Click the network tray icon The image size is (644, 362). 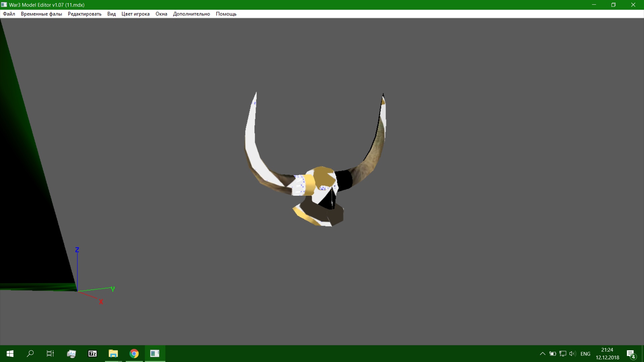[x=563, y=354]
